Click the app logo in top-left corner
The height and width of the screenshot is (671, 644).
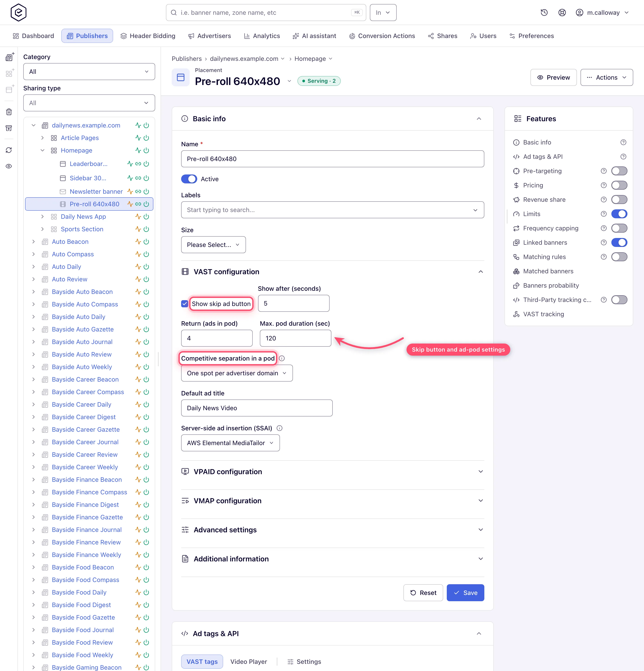(x=19, y=13)
